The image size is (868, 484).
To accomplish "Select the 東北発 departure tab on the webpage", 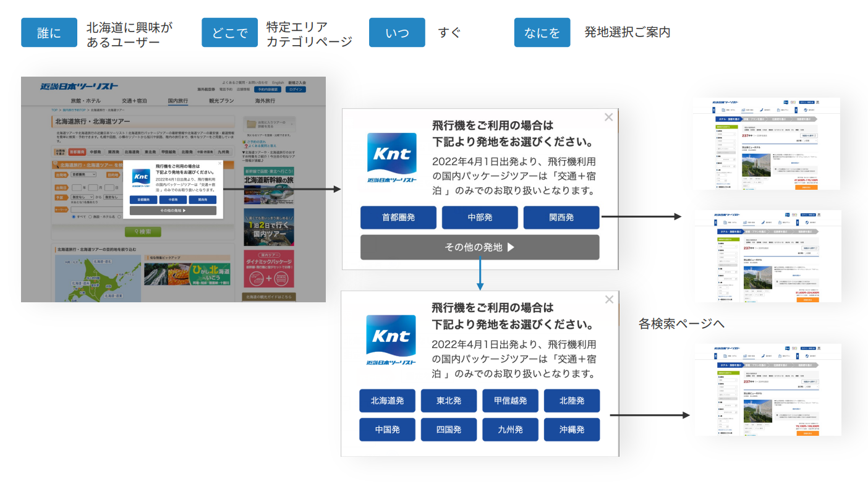I will tap(150, 151).
